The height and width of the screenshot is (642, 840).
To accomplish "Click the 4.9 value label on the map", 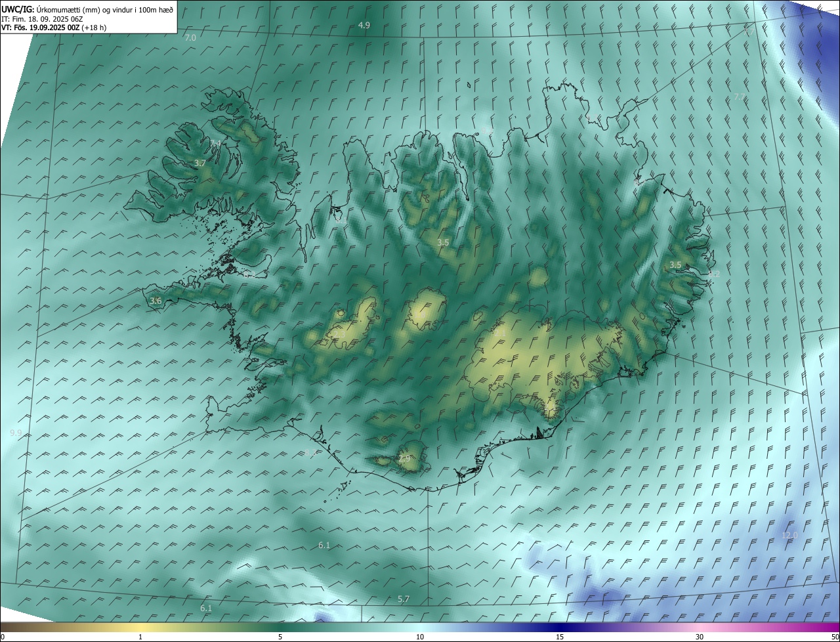I will coord(364,26).
